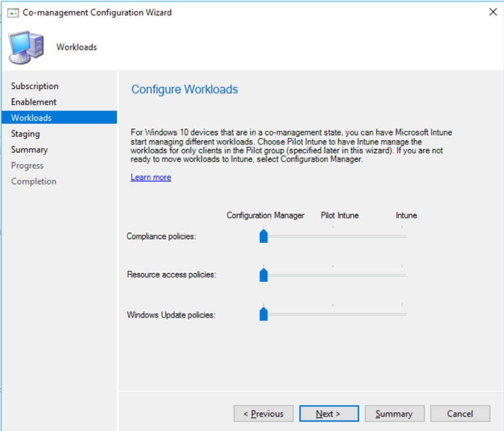Click the Windows Update policies slider thumb

(263, 314)
